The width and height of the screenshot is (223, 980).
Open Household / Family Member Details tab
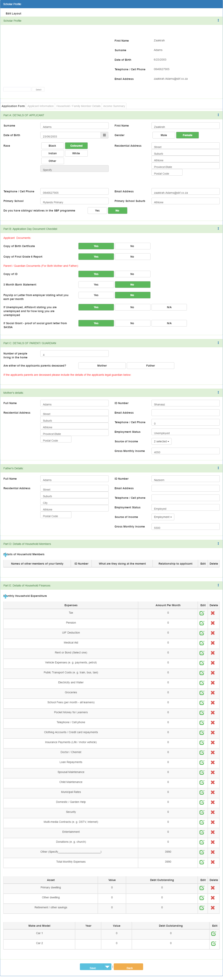coord(78,106)
